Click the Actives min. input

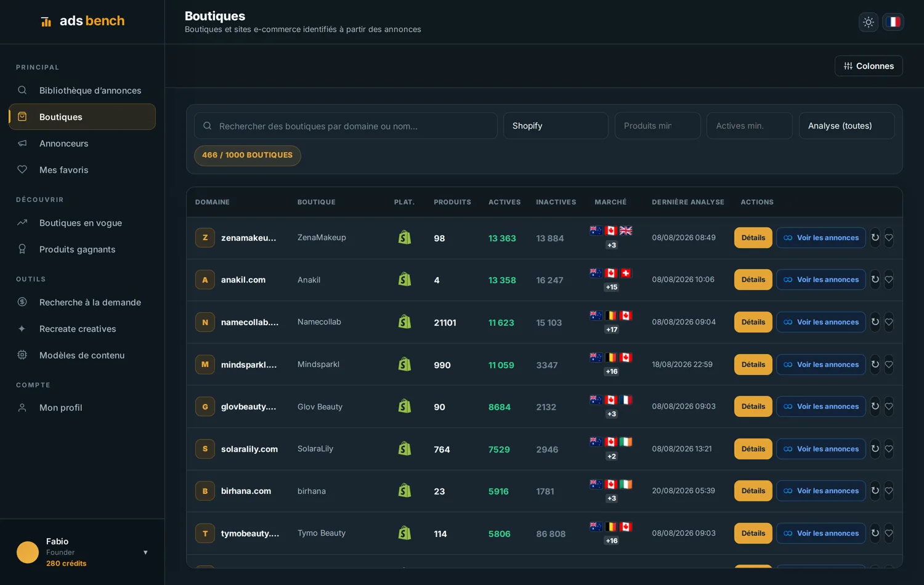[x=750, y=126]
